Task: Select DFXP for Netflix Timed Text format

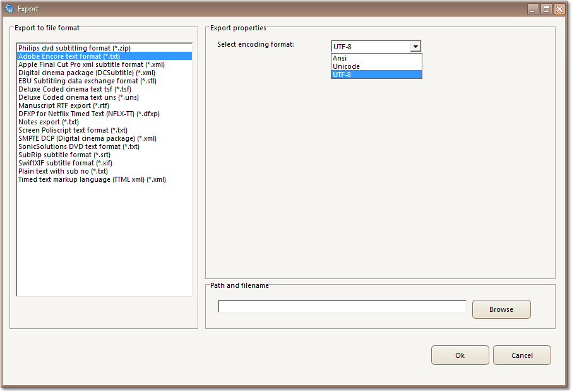Action: coord(88,114)
